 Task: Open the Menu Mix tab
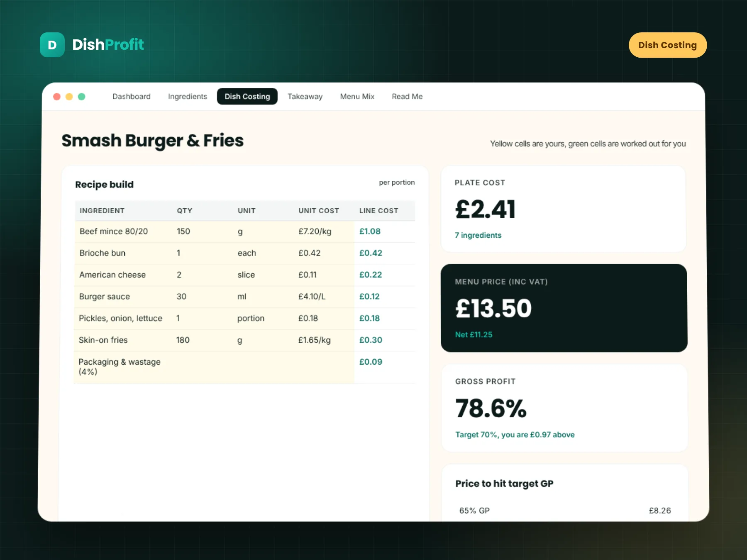tap(357, 97)
